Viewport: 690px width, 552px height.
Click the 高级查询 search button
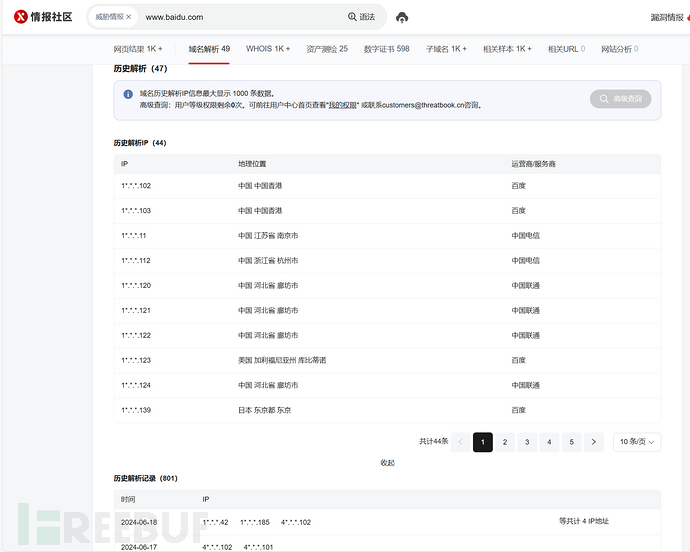pyautogui.click(x=621, y=99)
